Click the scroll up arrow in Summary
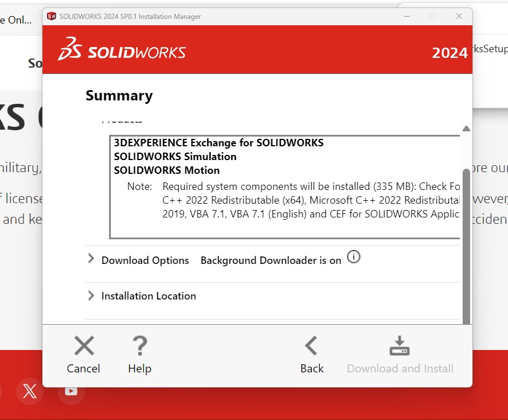 point(466,129)
